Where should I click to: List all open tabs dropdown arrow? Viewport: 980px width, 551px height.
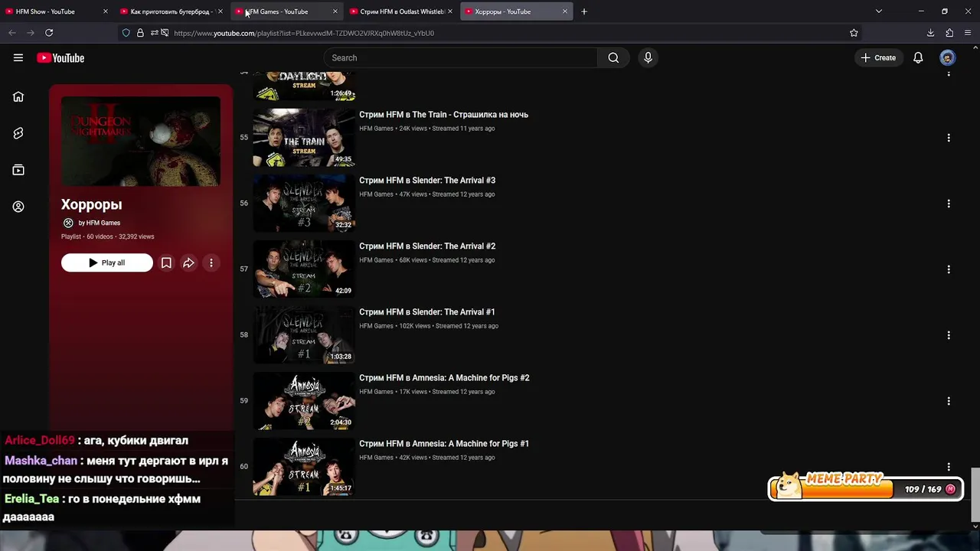coord(879,11)
